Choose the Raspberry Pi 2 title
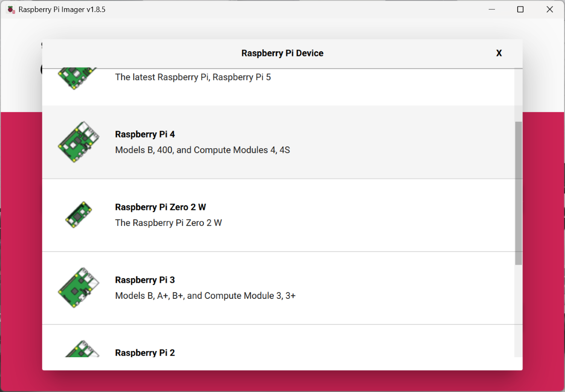The width and height of the screenshot is (565, 392). pos(145,353)
